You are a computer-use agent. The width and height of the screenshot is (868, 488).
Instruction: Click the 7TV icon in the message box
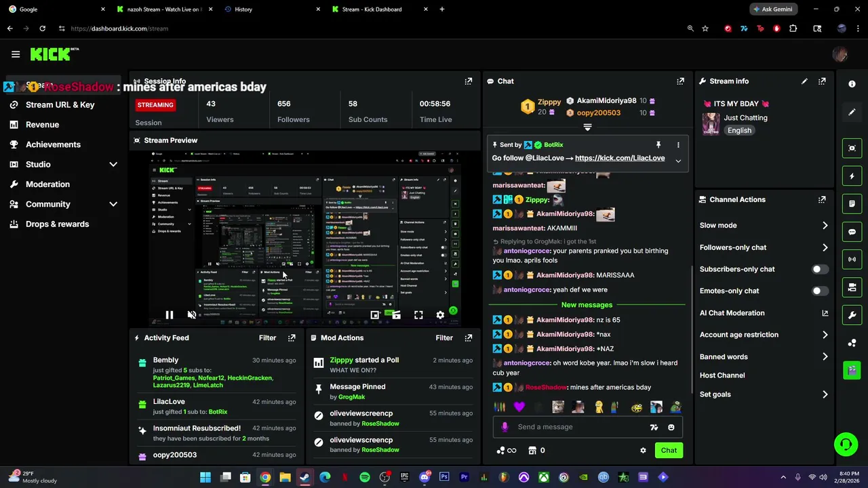click(654, 427)
